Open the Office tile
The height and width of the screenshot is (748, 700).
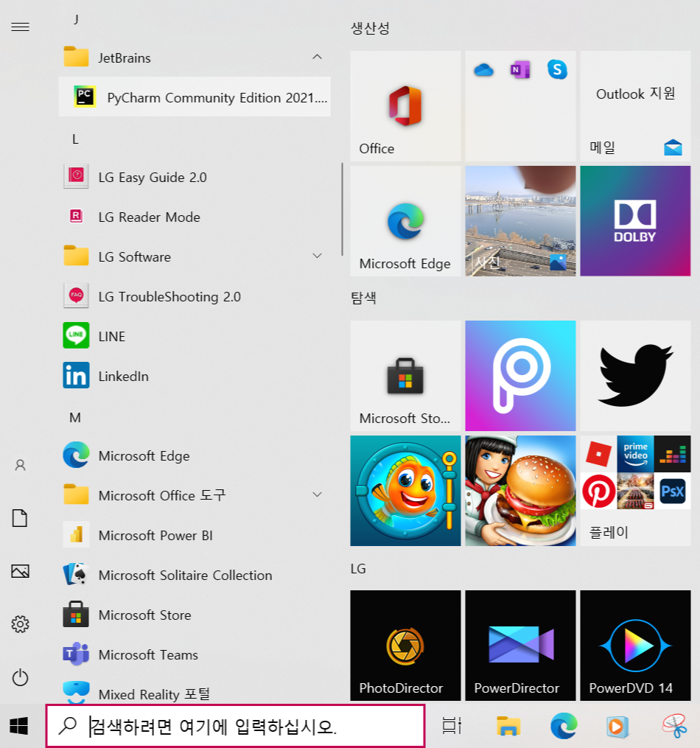pyautogui.click(x=405, y=106)
